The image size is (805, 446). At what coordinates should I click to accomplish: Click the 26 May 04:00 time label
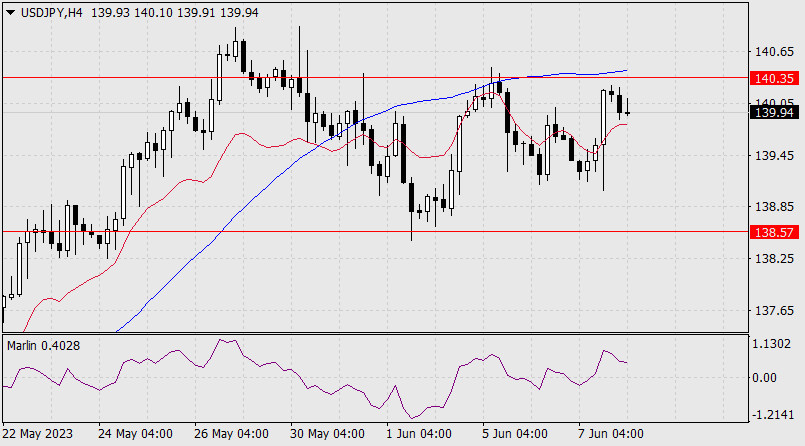(x=232, y=434)
